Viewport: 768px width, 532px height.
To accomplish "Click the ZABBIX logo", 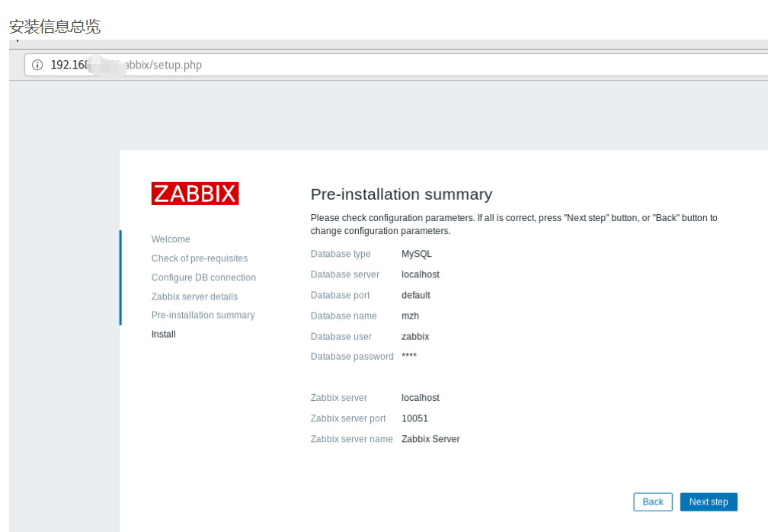I will [195, 194].
